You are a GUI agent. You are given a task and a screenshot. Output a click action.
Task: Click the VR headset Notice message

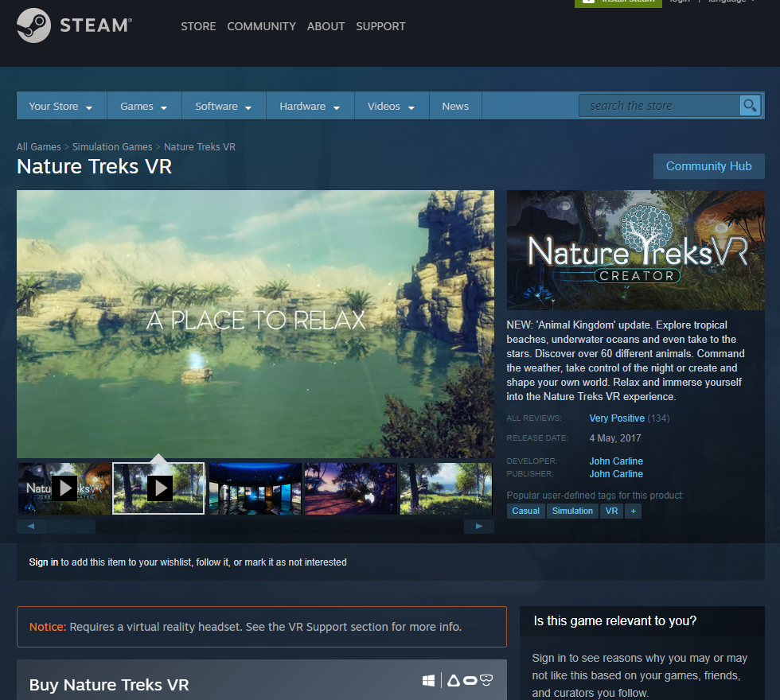tap(262, 627)
